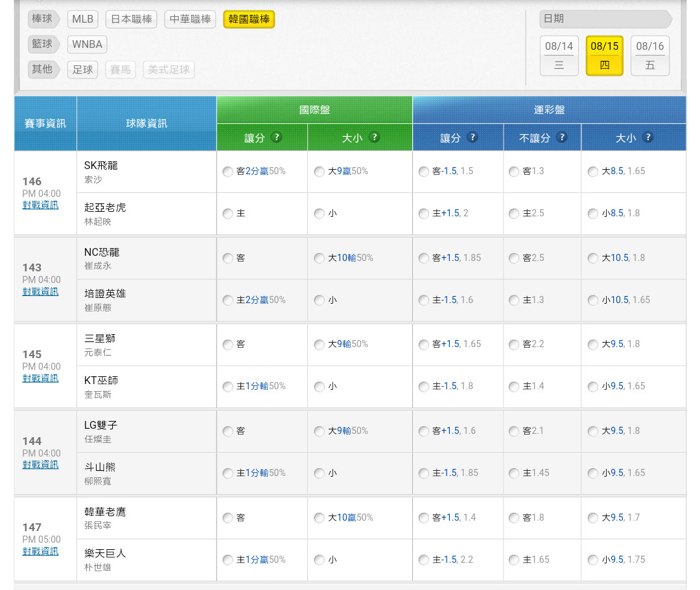Switch to 日本職棒 league tab
Image resolution: width=700 pixels, height=590 pixels.
131,19
